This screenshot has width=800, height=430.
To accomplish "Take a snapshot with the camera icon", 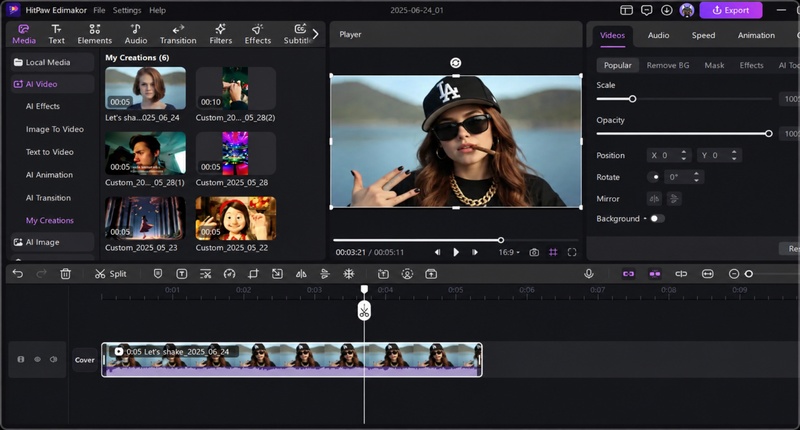I will point(534,252).
